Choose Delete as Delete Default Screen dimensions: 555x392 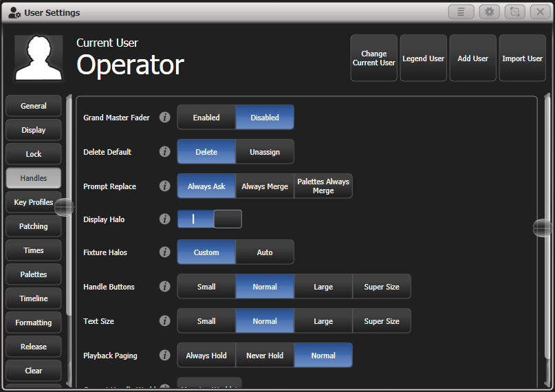pos(206,151)
